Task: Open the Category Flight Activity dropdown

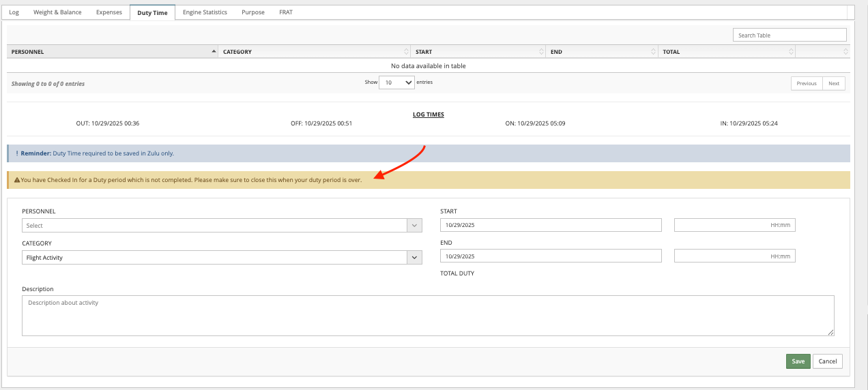Action: click(222, 258)
